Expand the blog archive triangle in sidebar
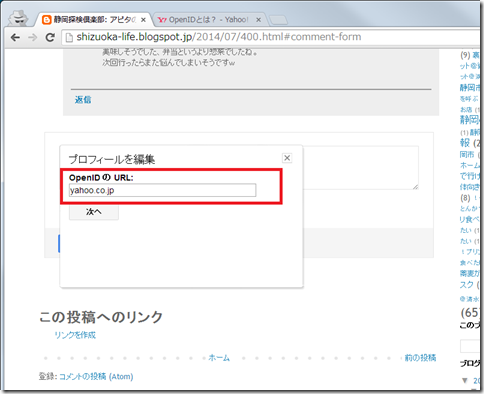The height and width of the screenshot is (394, 484). pyautogui.click(x=465, y=380)
